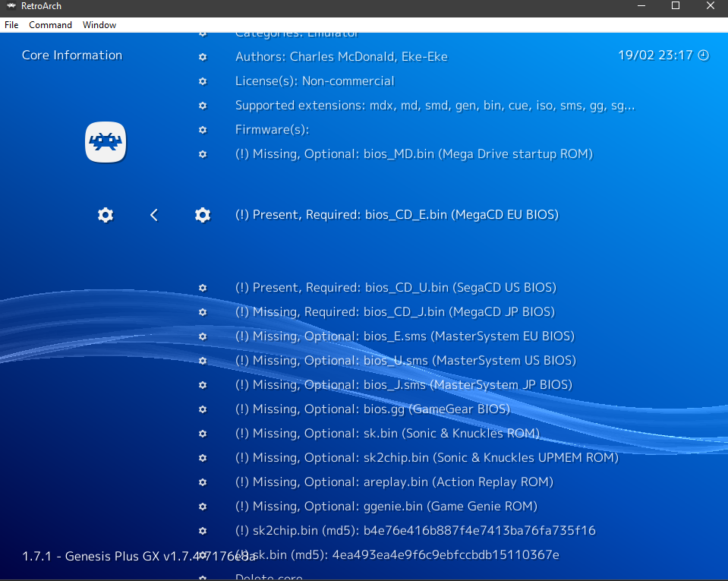This screenshot has width=728, height=581.
Task: Minimize the RetroArch window
Action: point(641,6)
